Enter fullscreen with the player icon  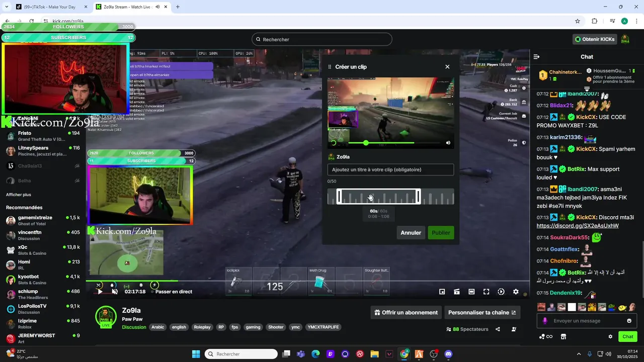click(x=486, y=292)
